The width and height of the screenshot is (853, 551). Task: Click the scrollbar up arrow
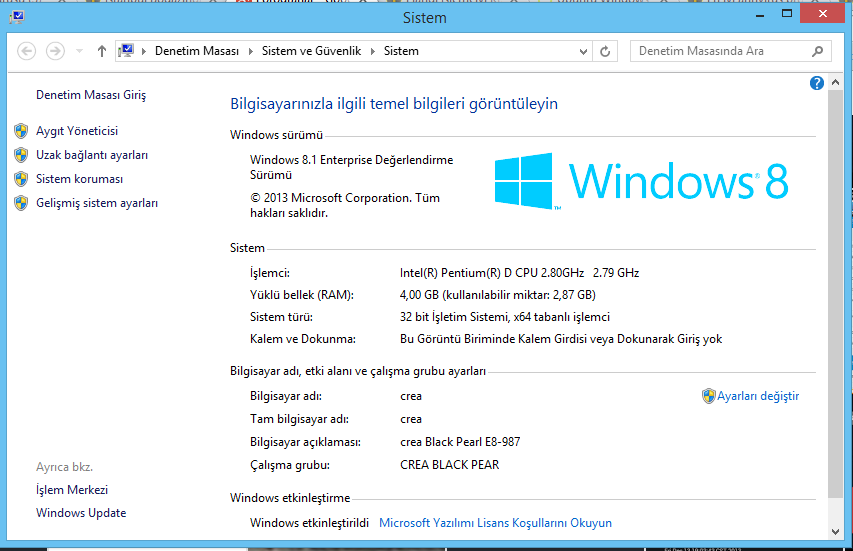(836, 83)
